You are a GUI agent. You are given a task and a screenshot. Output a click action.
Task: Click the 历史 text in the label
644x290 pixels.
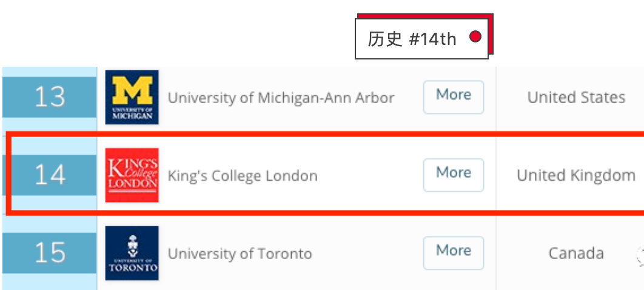click(384, 39)
